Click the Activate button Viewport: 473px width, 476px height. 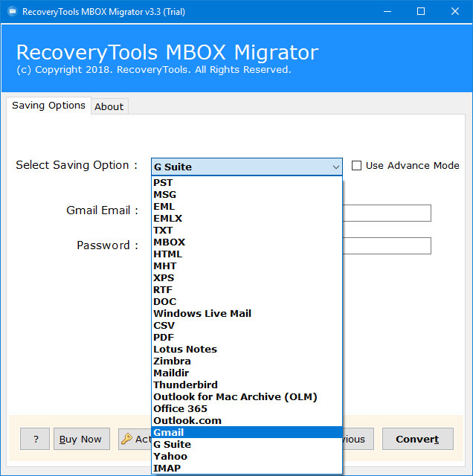[x=135, y=439]
